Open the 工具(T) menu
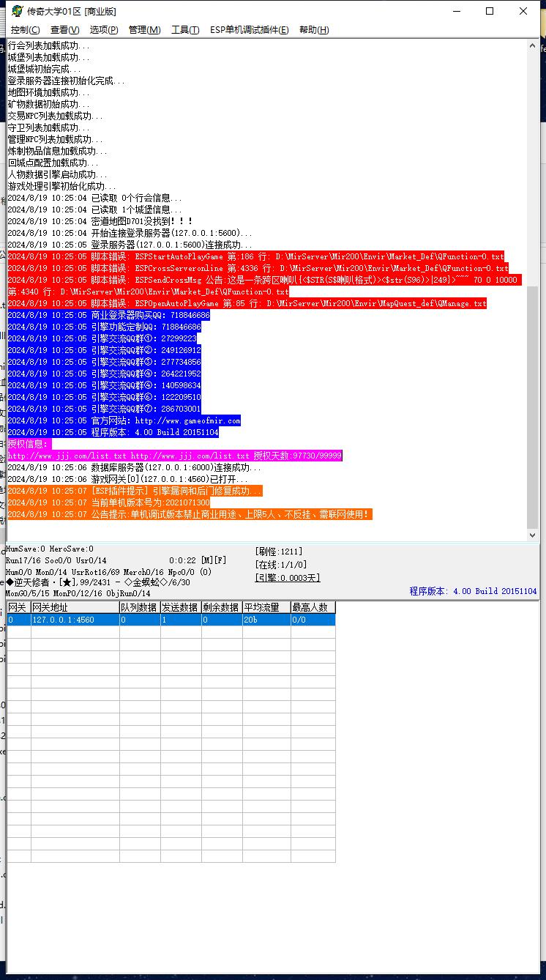The image size is (546, 980). (x=185, y=30)
